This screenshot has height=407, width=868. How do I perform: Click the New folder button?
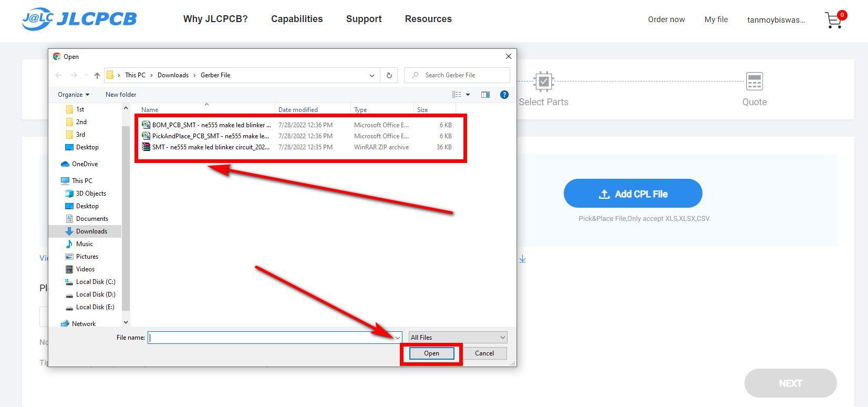(121, 95)
